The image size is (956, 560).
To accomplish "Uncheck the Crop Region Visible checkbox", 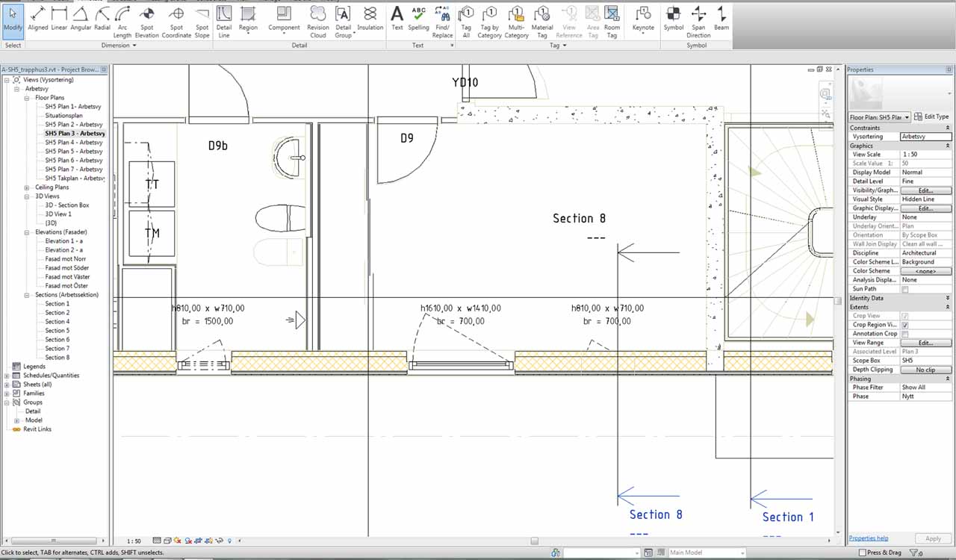I will click(905, 325).
